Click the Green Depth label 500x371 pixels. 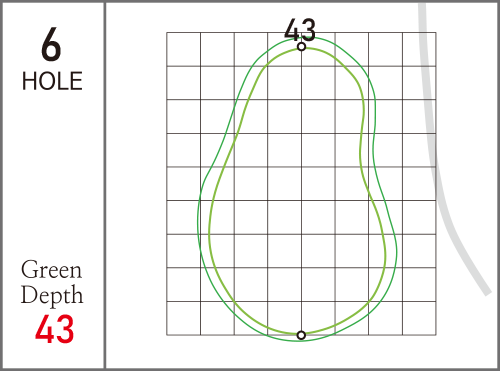click(52, 282)
